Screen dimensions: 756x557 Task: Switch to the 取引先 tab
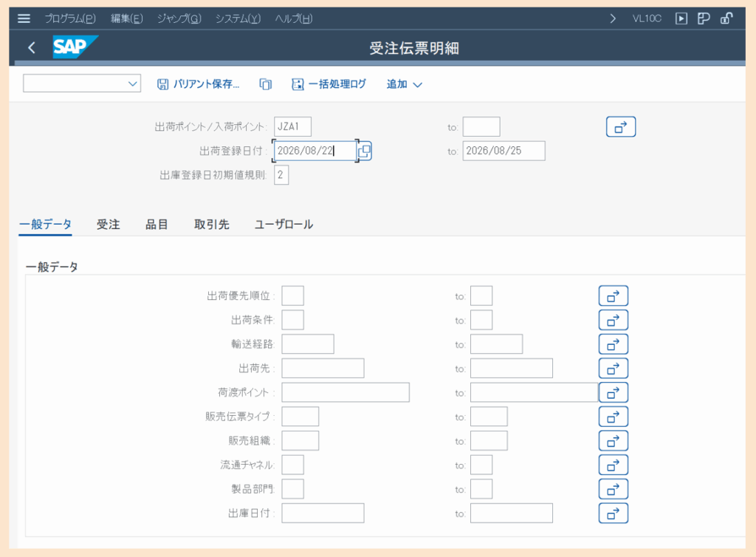[212, 225]
